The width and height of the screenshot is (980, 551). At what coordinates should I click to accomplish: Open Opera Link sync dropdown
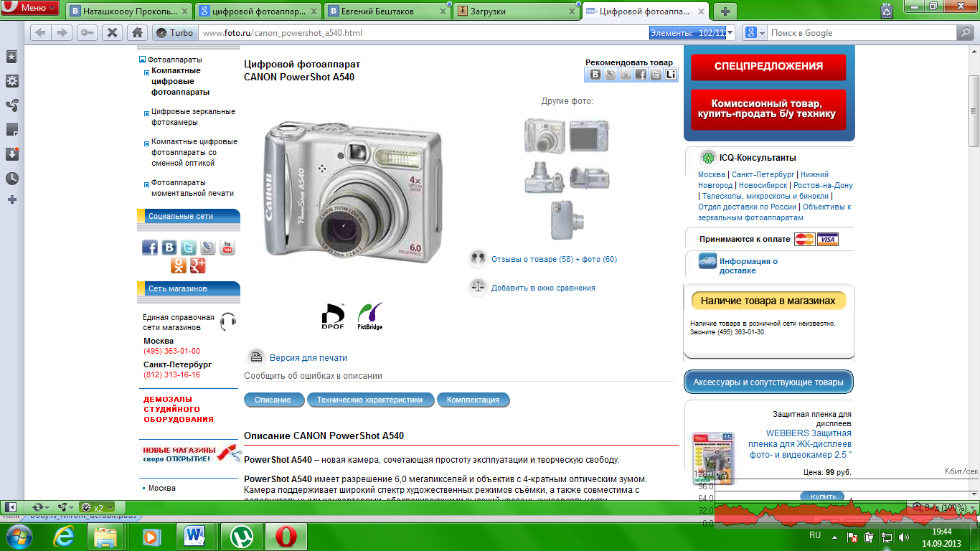(41, 507)
